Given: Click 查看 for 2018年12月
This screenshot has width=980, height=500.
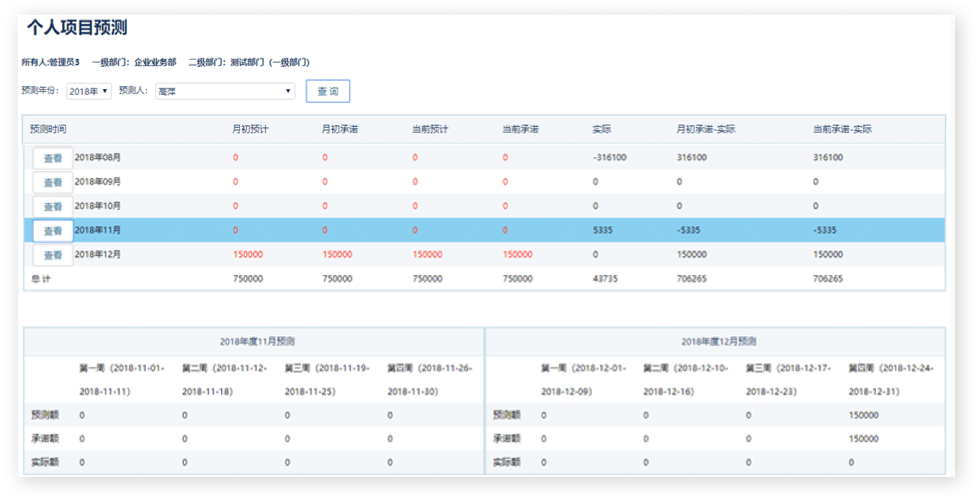Looking at the screenshot, I should point(53,255).
